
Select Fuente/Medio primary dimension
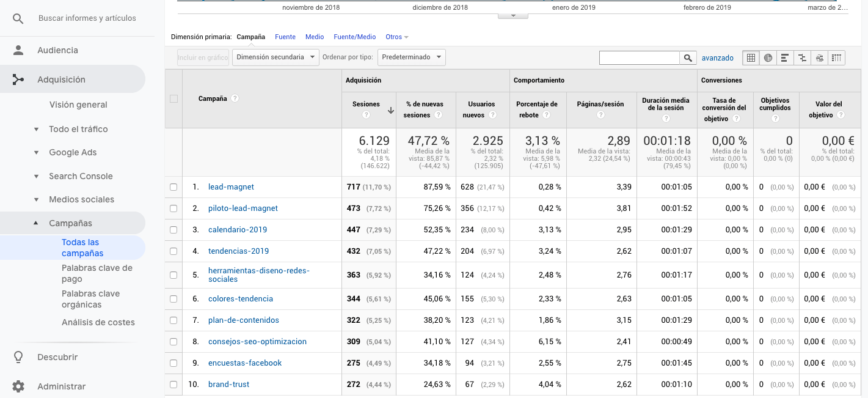(x=355, y=37)
